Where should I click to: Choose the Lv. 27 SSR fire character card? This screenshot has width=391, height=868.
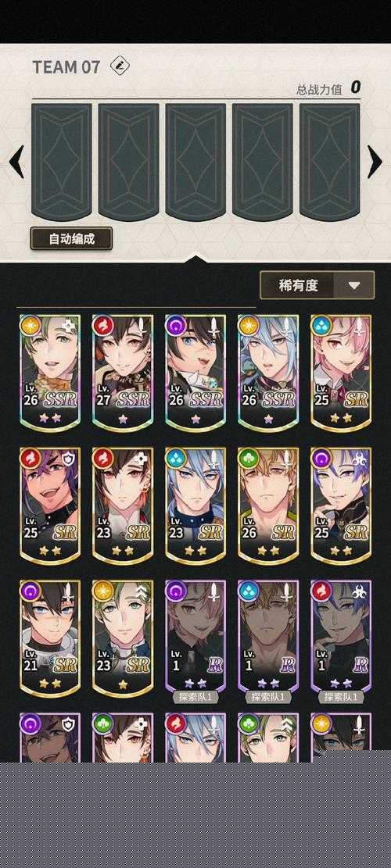(x=123, y=373)
